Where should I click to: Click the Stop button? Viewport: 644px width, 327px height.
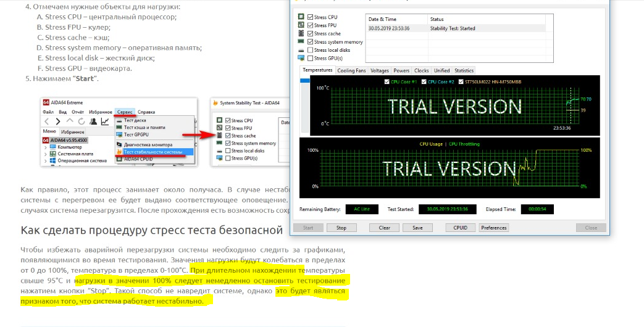coord(341,228)
